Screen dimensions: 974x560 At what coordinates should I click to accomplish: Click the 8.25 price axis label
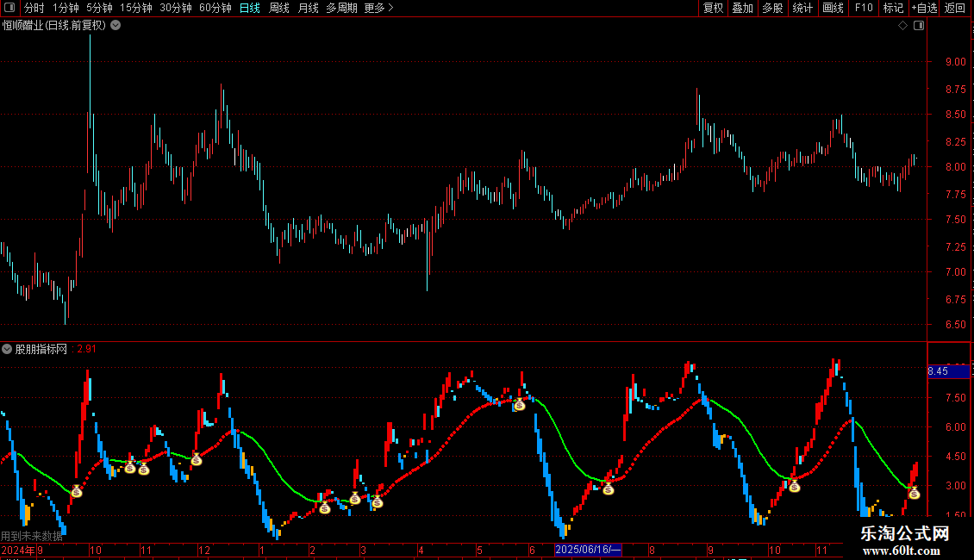coord(955,141)
